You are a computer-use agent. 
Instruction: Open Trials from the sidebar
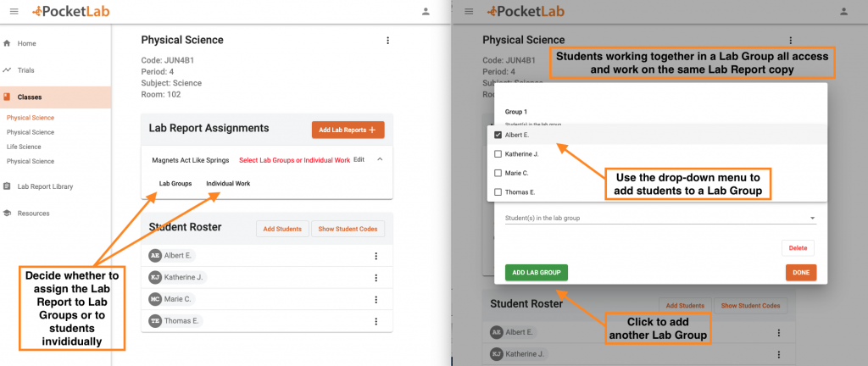25,70
